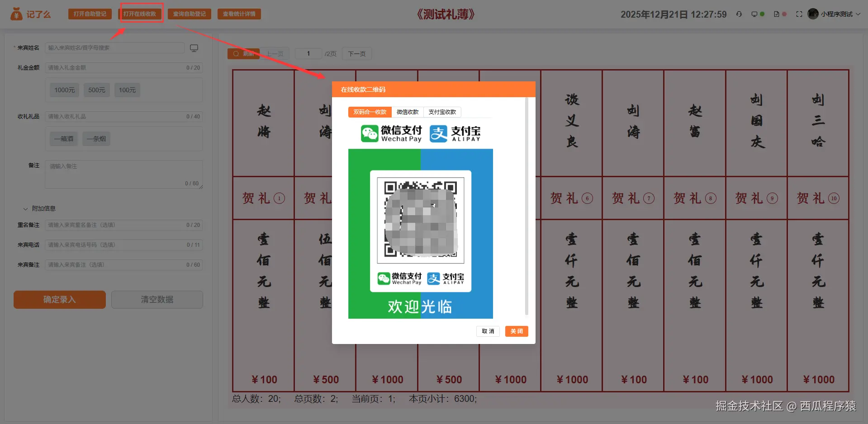Image resolution: width=868 pixels, height=424 pixels.
Task: Open the customer service headset icon
Action: tap(739, 14)
